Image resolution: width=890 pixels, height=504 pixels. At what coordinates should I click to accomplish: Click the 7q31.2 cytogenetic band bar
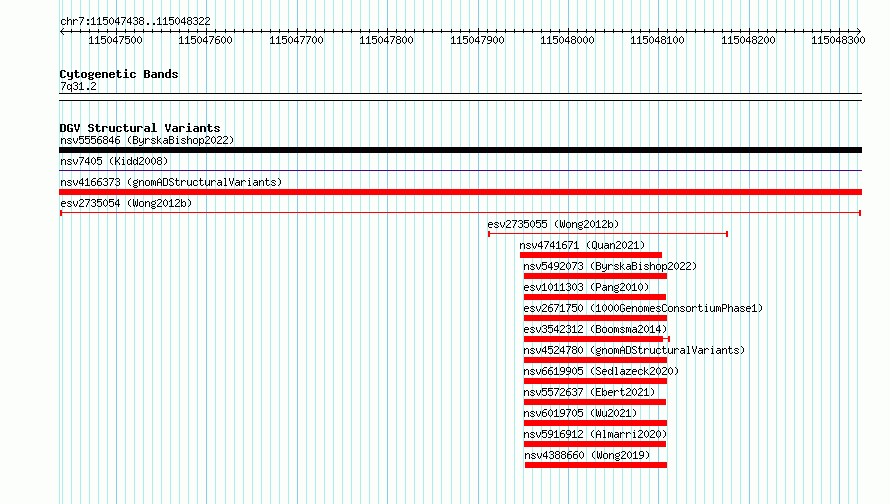click(x=460, y=97)
